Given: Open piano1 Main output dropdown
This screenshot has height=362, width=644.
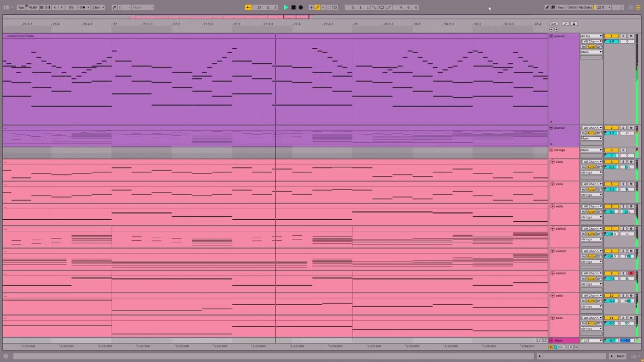Looking at the screenshot, I should click(592, 52).
